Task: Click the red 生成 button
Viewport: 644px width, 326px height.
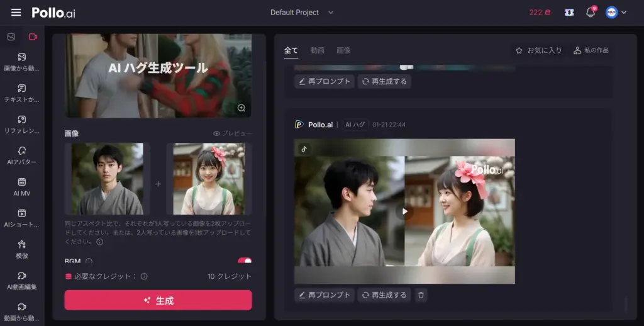Action: (x=158, y=300)
